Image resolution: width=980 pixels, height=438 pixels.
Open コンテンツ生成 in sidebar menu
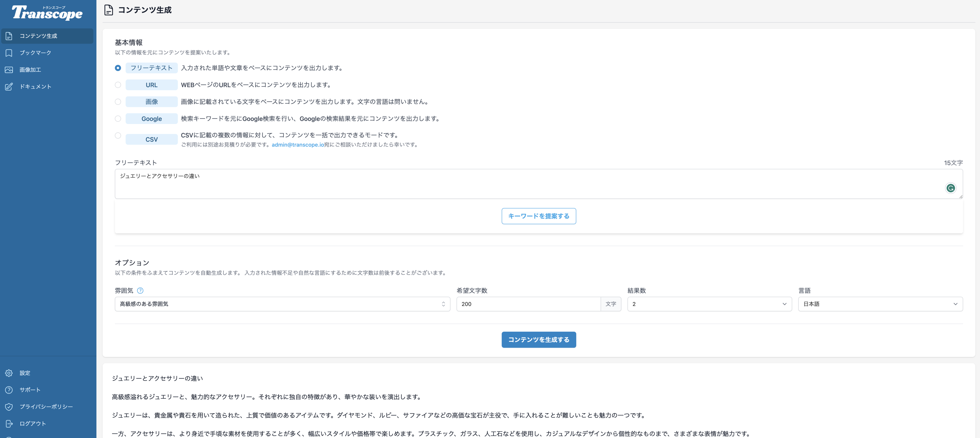tap(38, 36)
